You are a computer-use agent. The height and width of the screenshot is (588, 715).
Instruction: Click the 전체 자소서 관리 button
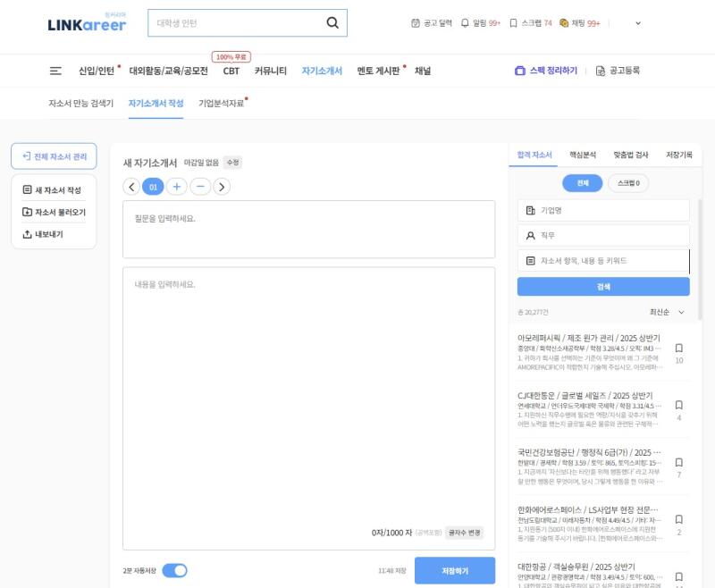[x=54, y=156]
